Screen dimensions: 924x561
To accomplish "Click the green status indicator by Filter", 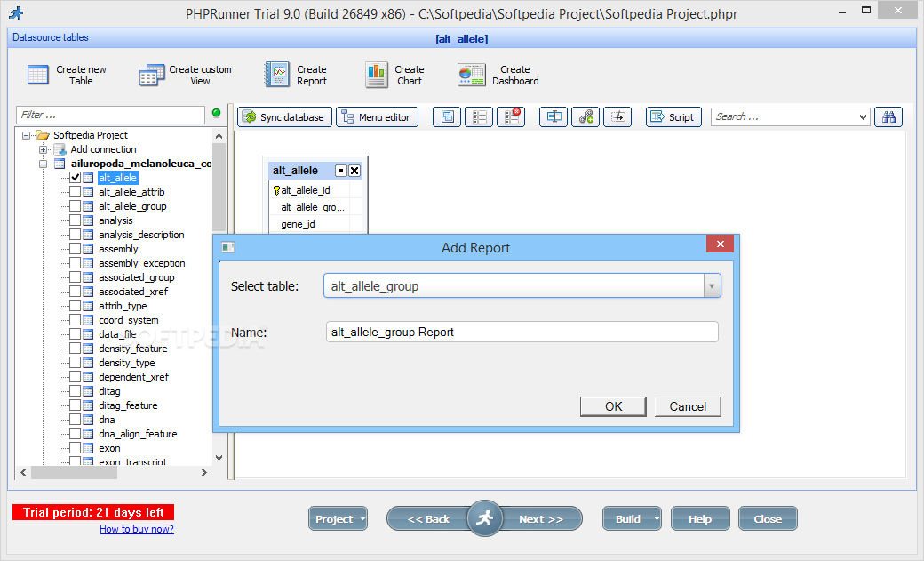I will pos(216,113).
